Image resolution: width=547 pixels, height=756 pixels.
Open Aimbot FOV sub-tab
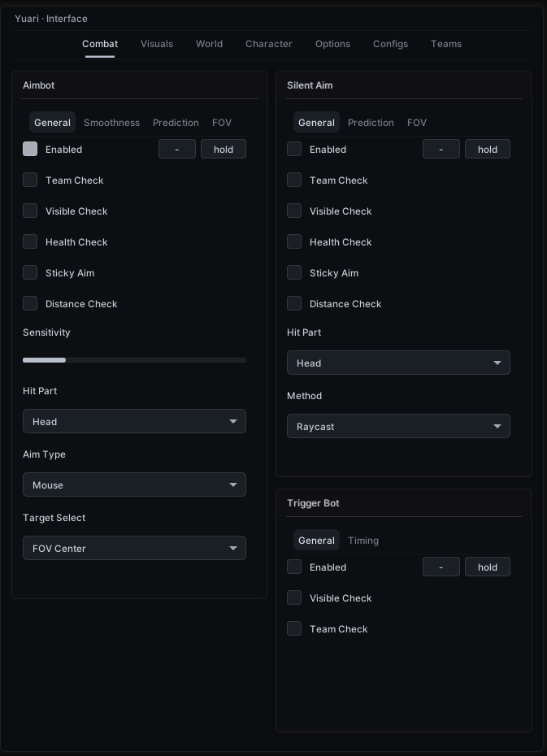(x=222, y=123)
